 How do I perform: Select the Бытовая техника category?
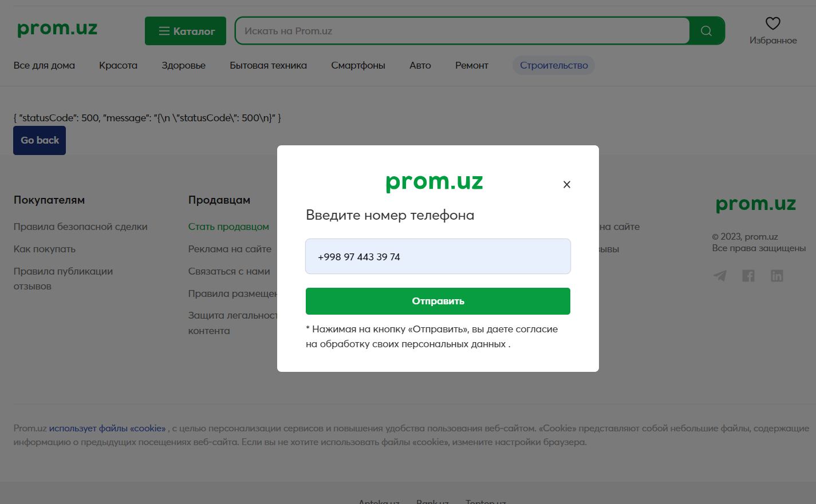269,65
